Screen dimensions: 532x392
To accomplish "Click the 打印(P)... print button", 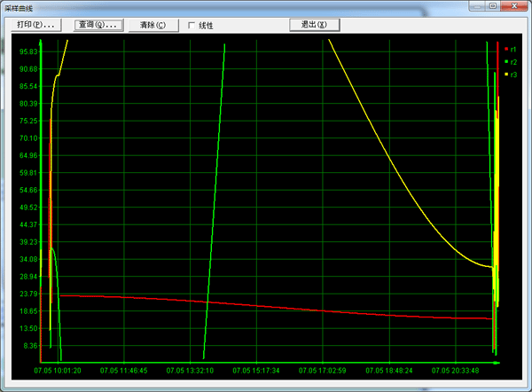I will (x=36, y=25).
